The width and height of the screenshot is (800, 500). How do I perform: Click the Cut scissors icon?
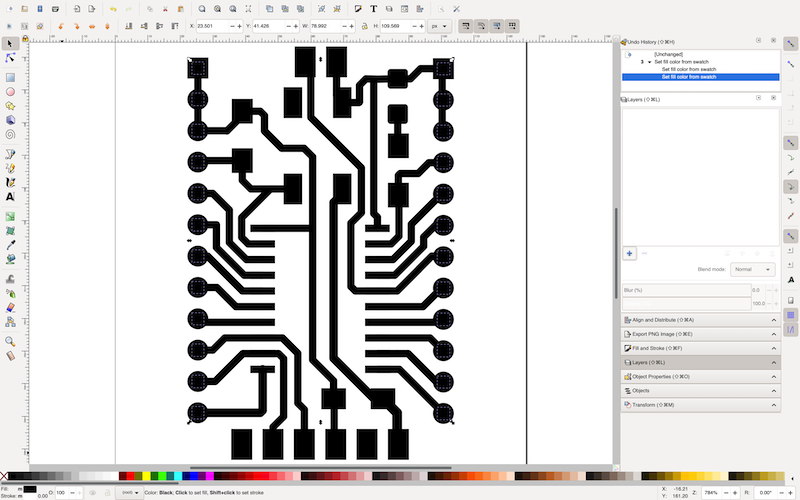(x=165, y=9)
